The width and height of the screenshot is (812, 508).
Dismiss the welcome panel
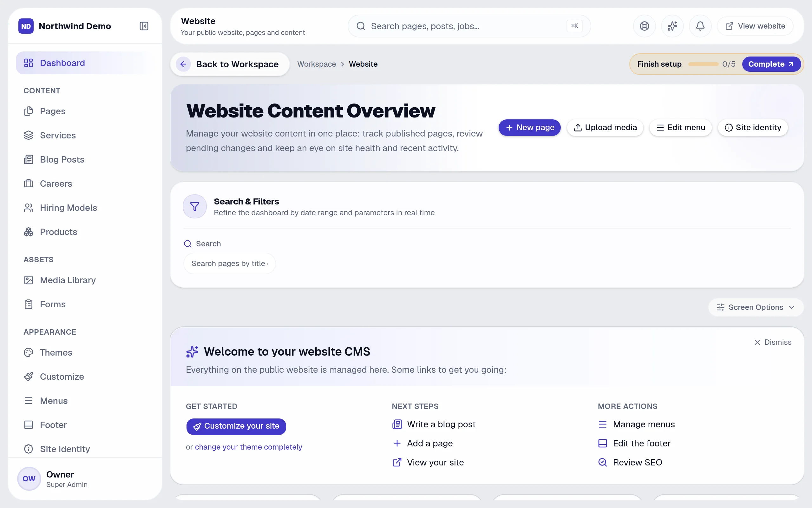pos(773,342)
